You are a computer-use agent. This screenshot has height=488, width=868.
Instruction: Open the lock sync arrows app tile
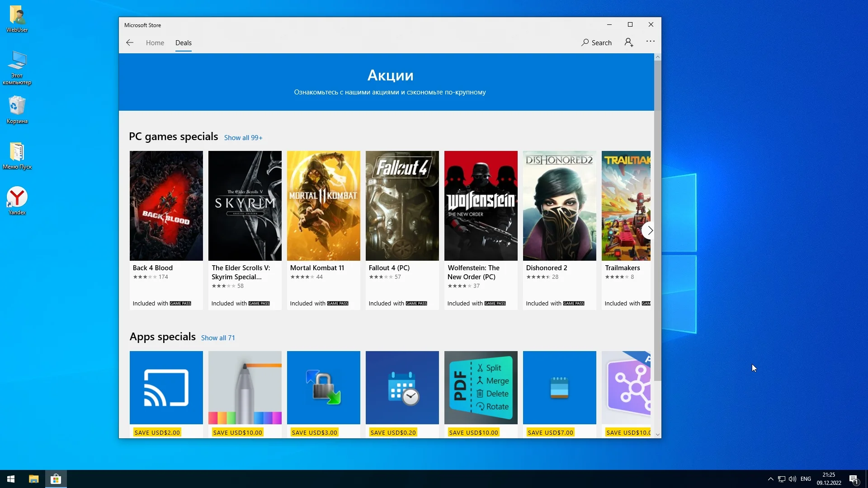[x=323, y=388]
